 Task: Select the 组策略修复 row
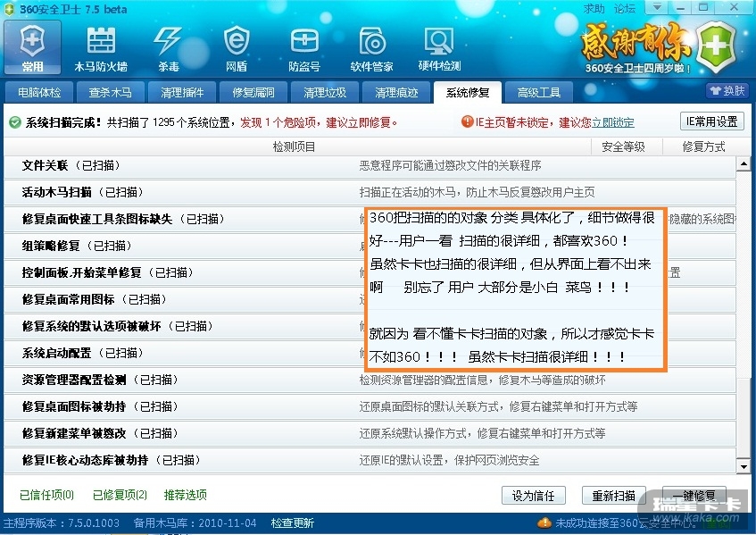click(x=370, y=246)
